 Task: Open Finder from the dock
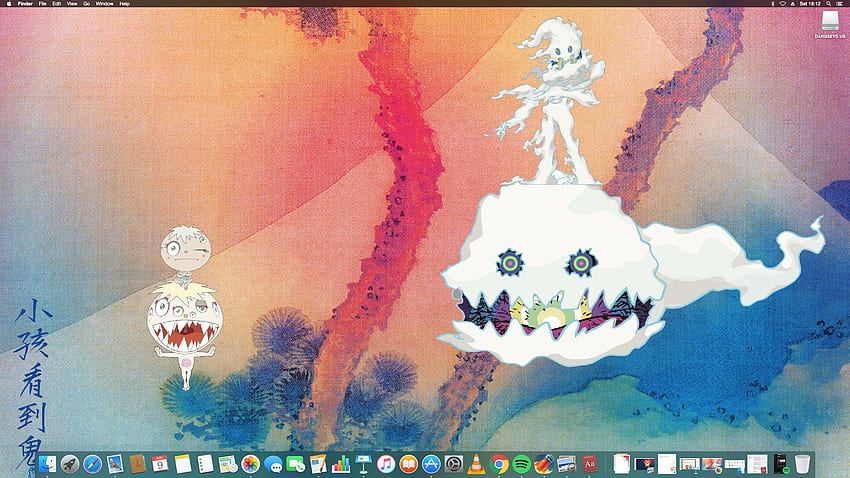point(48,464)
